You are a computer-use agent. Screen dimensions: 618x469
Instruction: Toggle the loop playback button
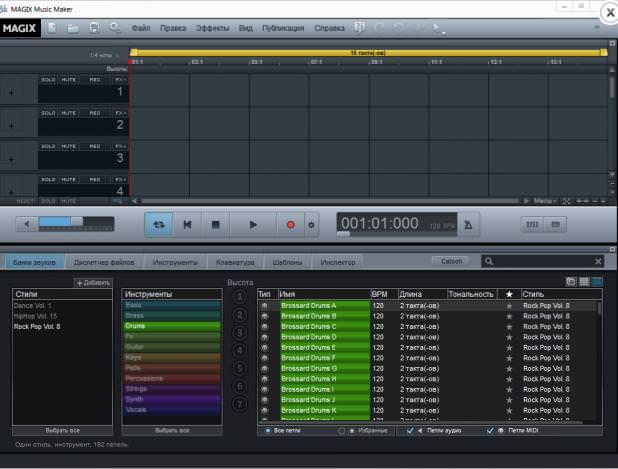159,225
